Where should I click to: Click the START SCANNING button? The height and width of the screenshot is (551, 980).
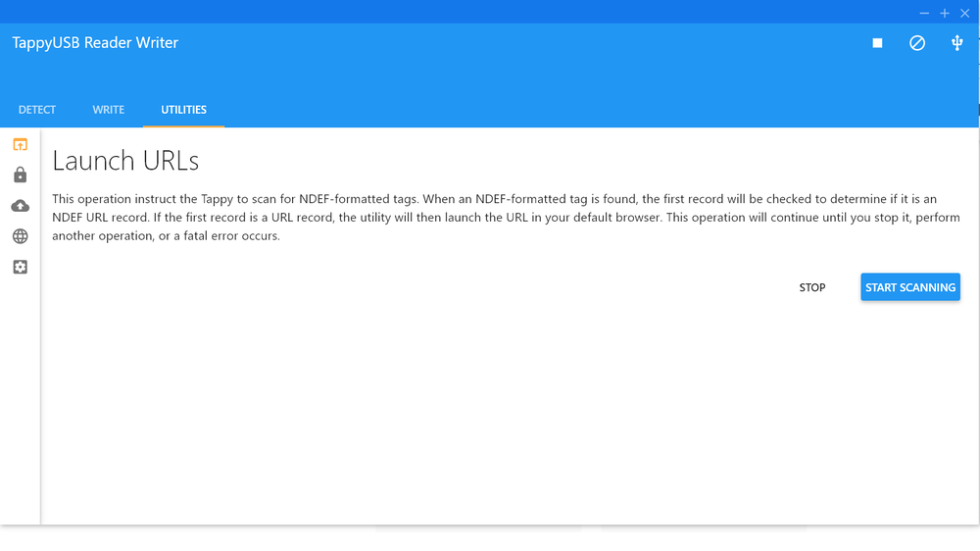coord(910,287)
